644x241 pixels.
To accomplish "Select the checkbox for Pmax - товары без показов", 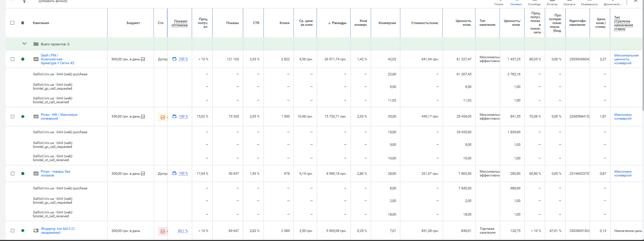I will coord(13,173).
